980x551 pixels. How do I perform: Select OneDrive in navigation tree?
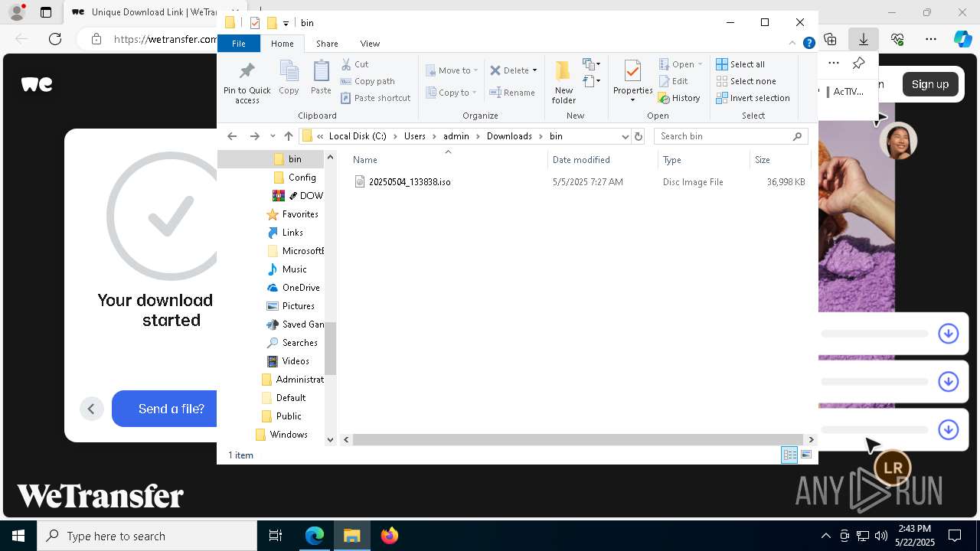[x=292, y=288]
